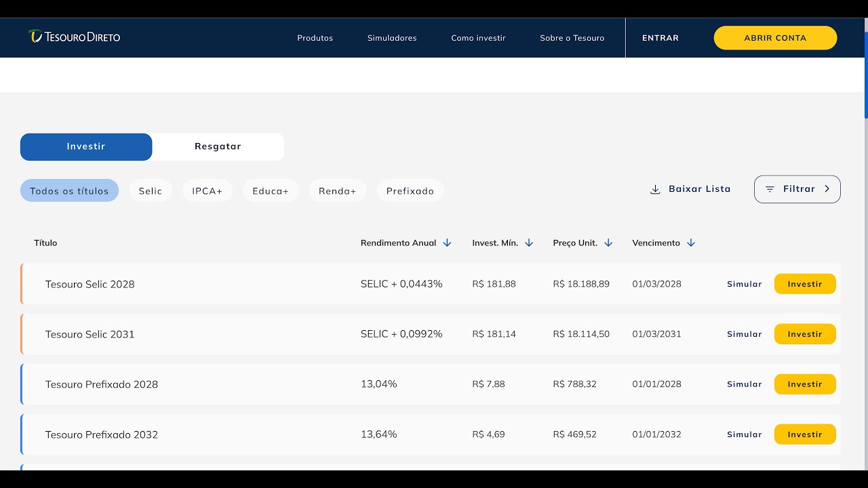
Task: Sort by Vencimento arrow
Action: click(691, 243)
